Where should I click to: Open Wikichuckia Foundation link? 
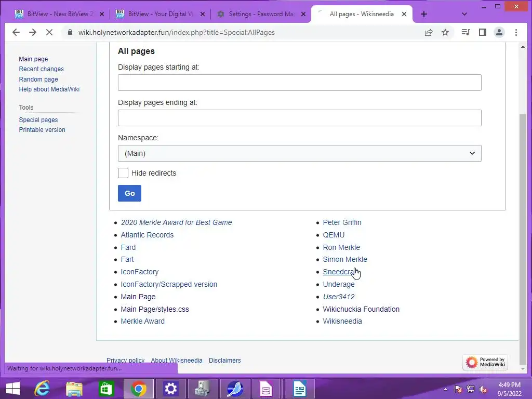coord(361,309)
